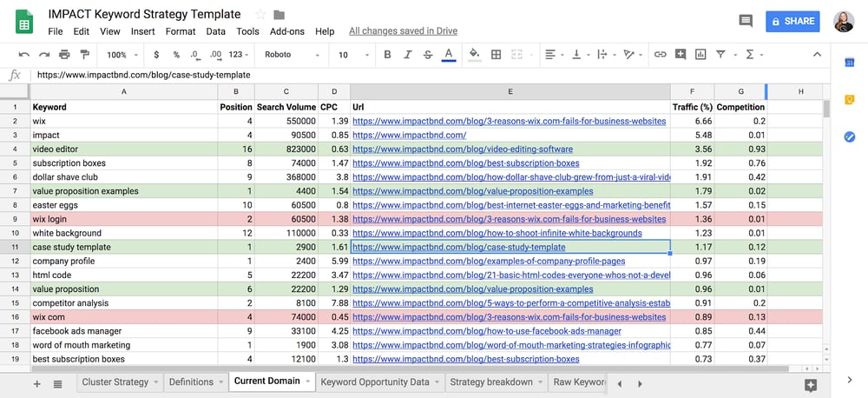Open the Borders tool
Screen dimensions: 868x398
click(496, 55)
